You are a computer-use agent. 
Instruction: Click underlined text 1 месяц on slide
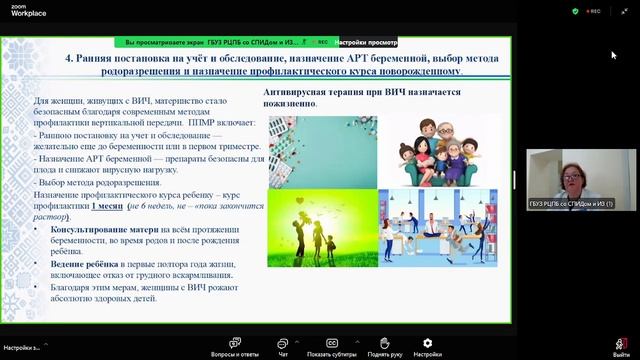click(x=107, y=206)
